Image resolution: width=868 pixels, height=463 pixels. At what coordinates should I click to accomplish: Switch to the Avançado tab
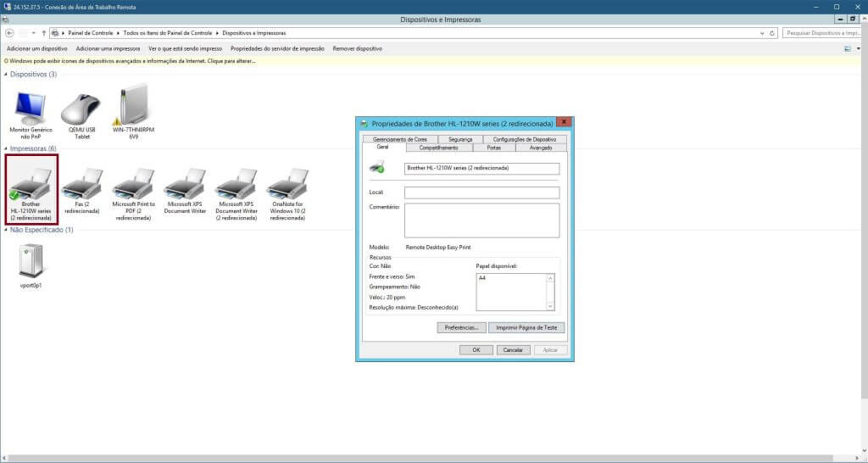tap(541, 148)
